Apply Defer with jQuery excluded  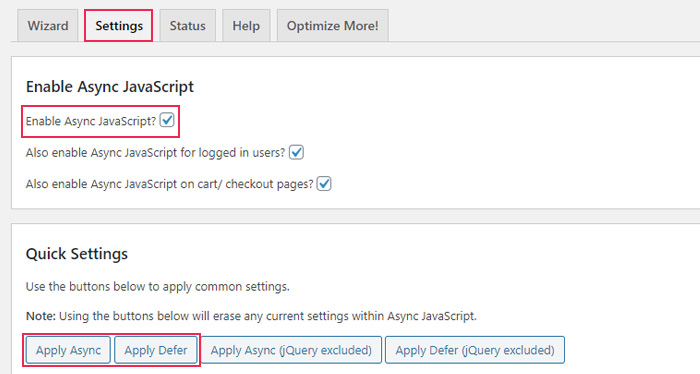475,350
